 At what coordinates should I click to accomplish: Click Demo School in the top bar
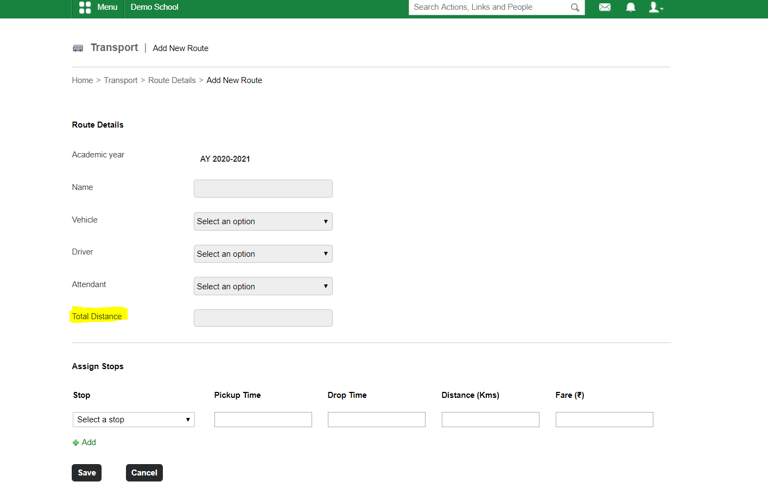(x=154, y=7)
